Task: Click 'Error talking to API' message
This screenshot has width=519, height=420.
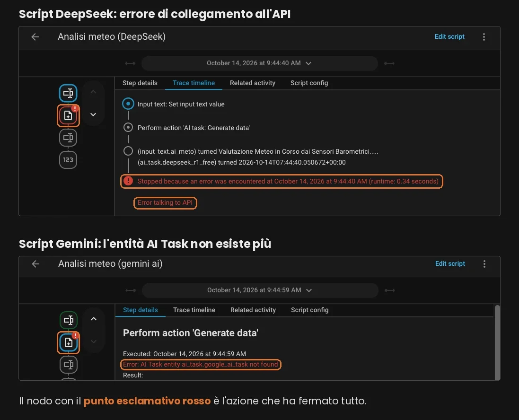Action: tap(165, 202)
